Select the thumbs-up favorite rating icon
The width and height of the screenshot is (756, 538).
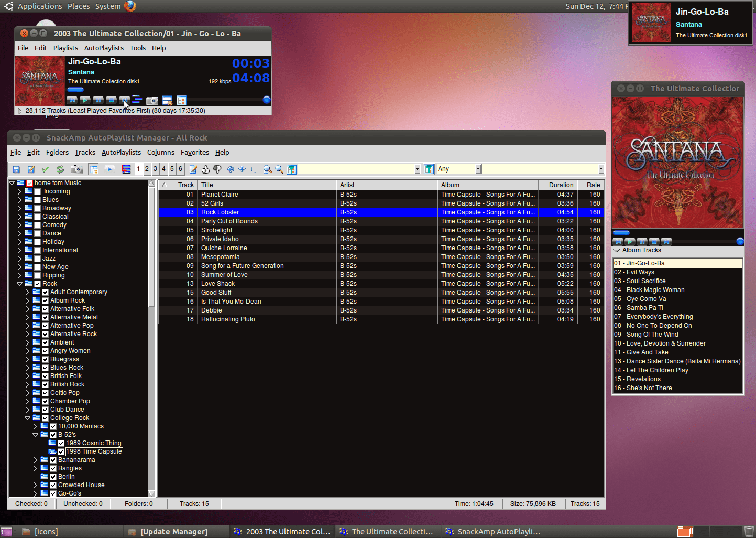pos(205,169)
